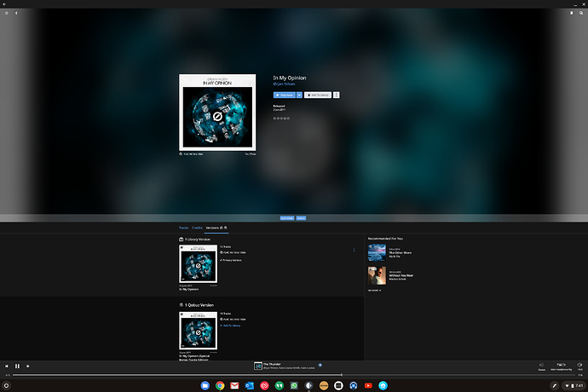Seek in the track progress bar
This screenshot has height=392, width=588.
294,375
